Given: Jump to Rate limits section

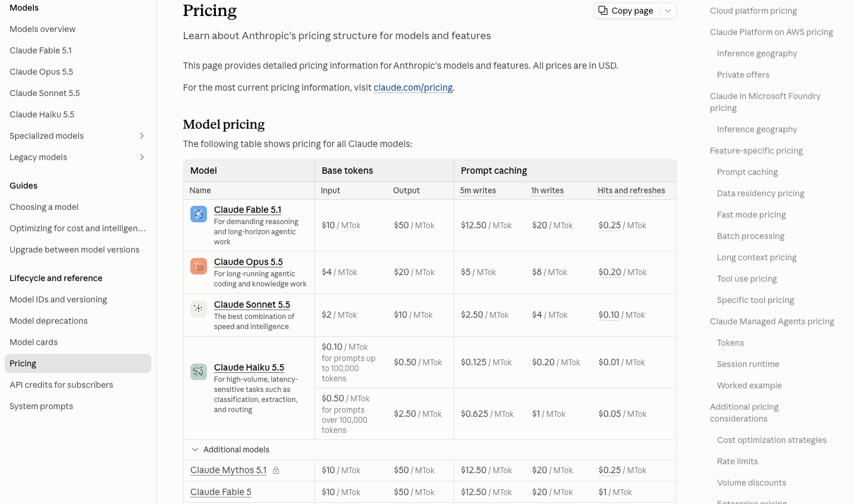Looking at the screenshot, I should [737, 461].
